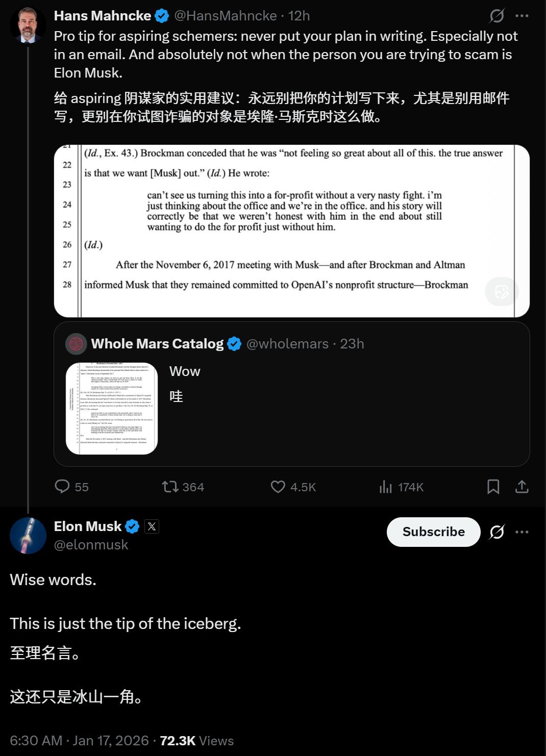Share Hans Mahncke's tweet
This screenshot has height=756, width=546.
(x=522, y=487)
